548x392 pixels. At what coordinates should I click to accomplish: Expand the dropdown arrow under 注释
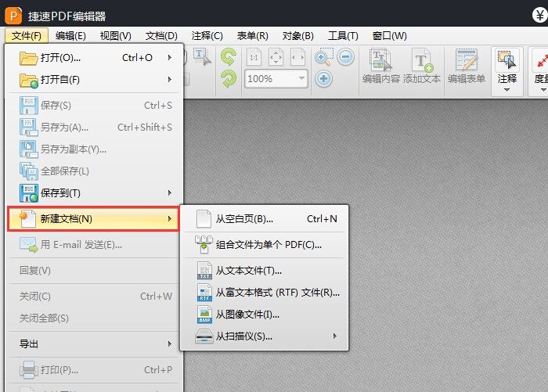click(507, 90)
